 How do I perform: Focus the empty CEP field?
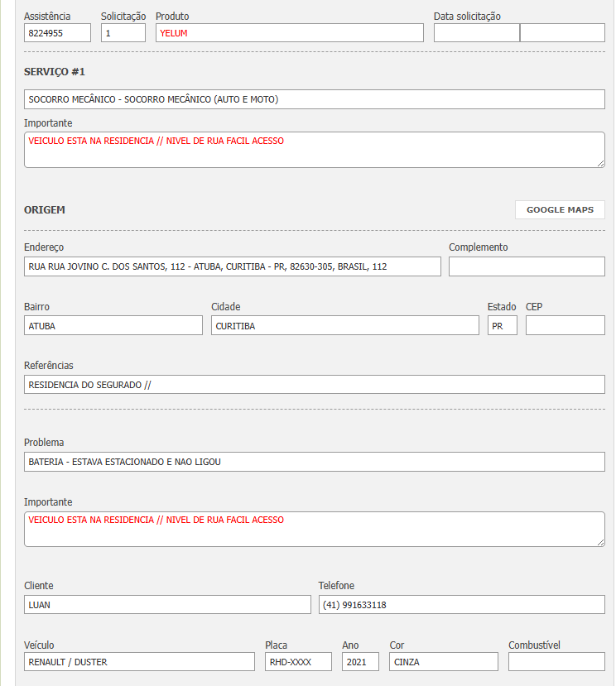(x=565, y=326)
